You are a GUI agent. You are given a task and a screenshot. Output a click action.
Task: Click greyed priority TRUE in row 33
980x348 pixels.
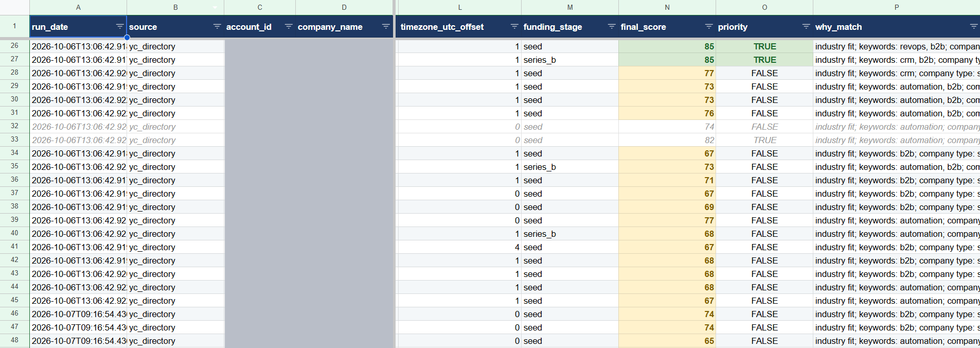[764, 140]
